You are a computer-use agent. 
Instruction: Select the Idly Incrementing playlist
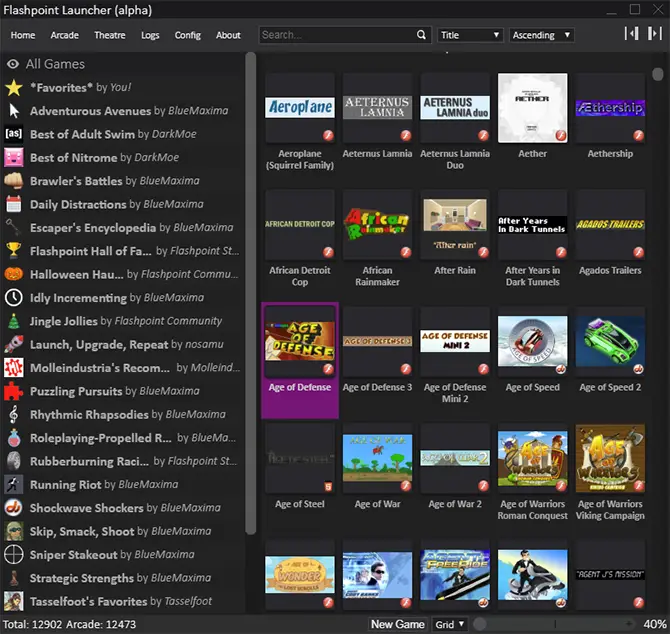click(123, 298)
